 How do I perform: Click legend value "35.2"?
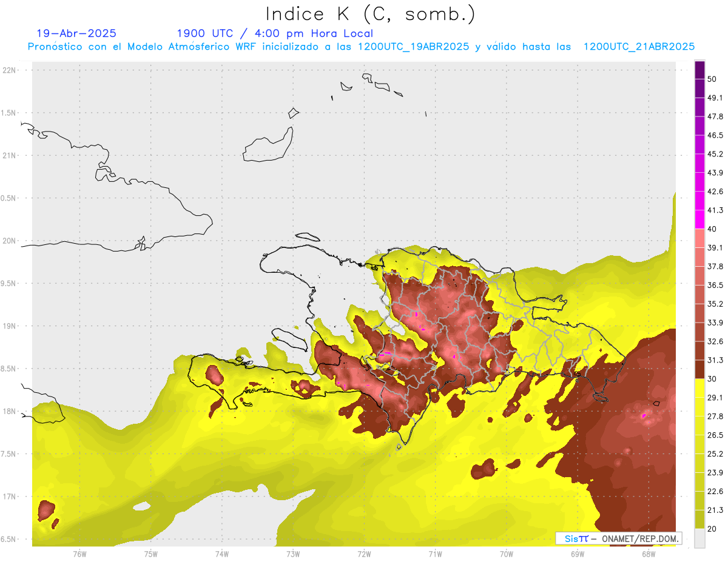[715, 304]
